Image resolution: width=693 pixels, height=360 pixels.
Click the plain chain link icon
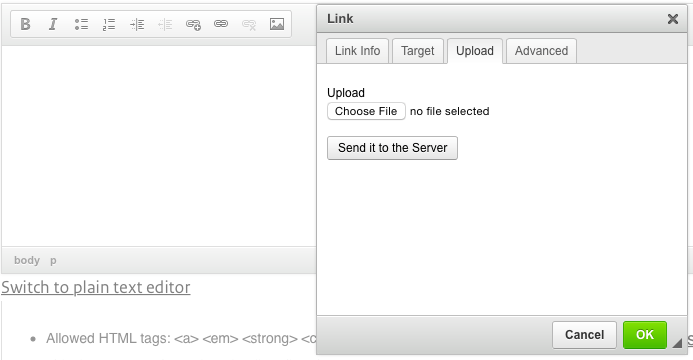click(221, 24)
